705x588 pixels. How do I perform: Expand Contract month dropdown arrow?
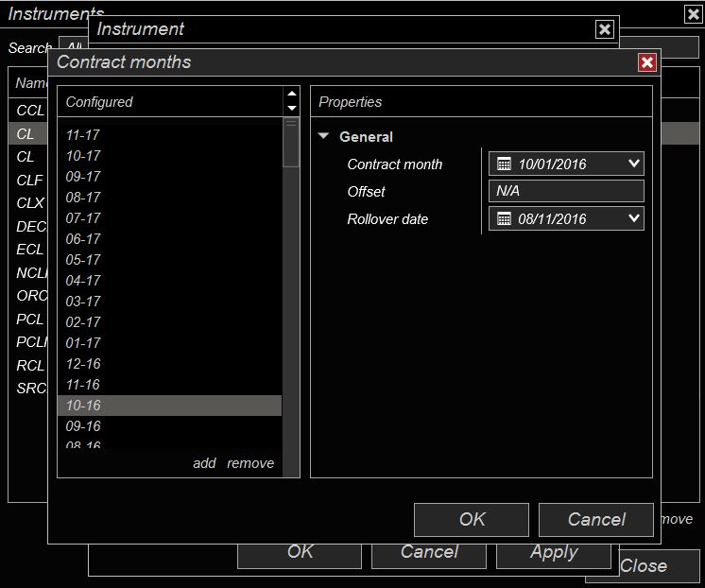pyautogui.click(x=634, y=164)
